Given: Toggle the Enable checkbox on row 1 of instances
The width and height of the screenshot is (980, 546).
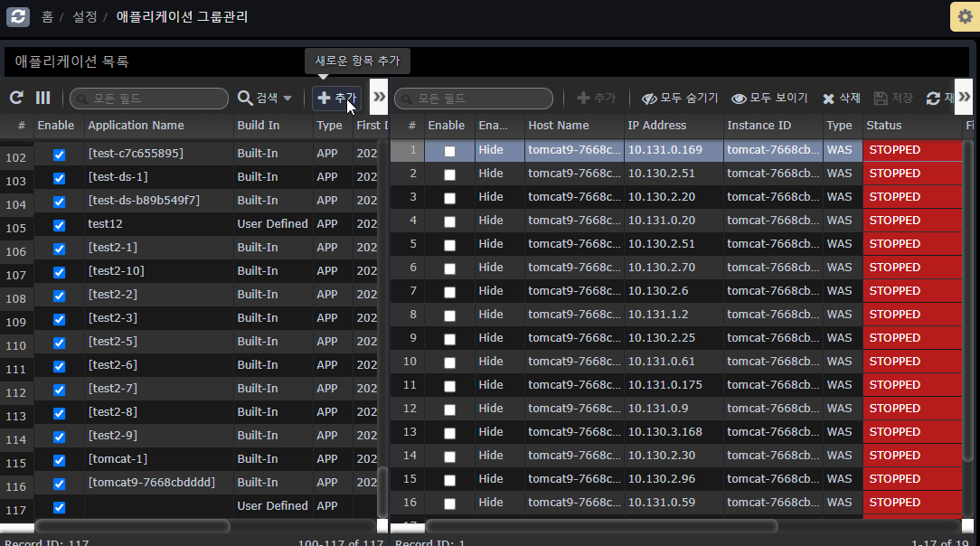Looking at the screenshot, I should tap(449, 149).
